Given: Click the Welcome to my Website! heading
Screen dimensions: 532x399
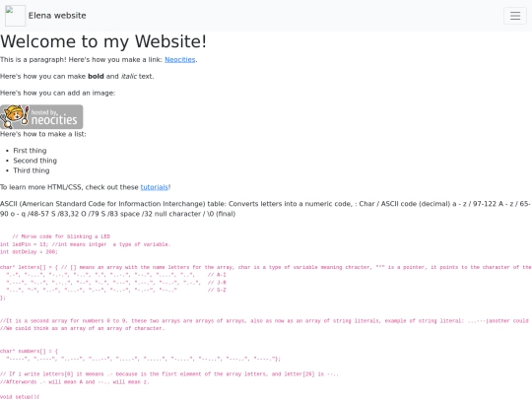Looking at the screenshot, I should (x=103, y=41).
